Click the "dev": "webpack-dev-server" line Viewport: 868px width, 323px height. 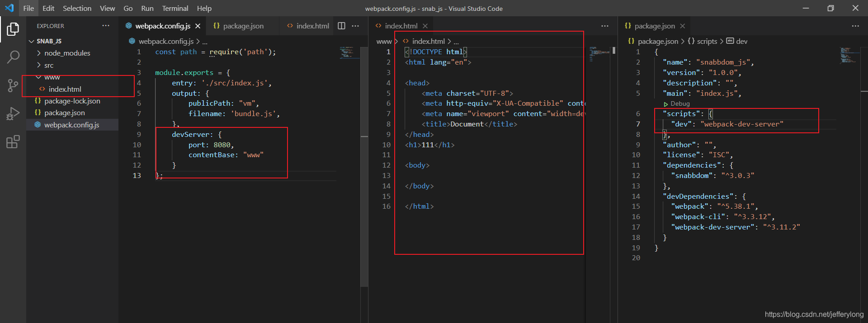(x=727, y=124)
